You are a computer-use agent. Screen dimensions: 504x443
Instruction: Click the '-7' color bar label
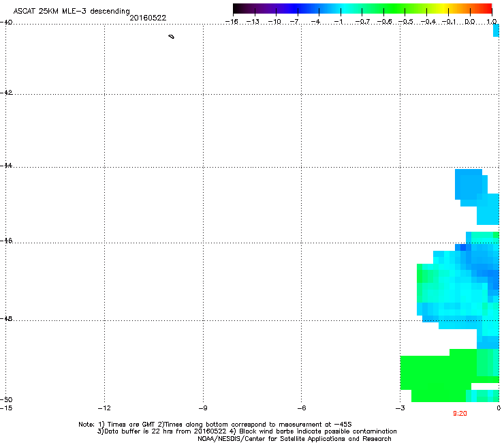point(294,22)
